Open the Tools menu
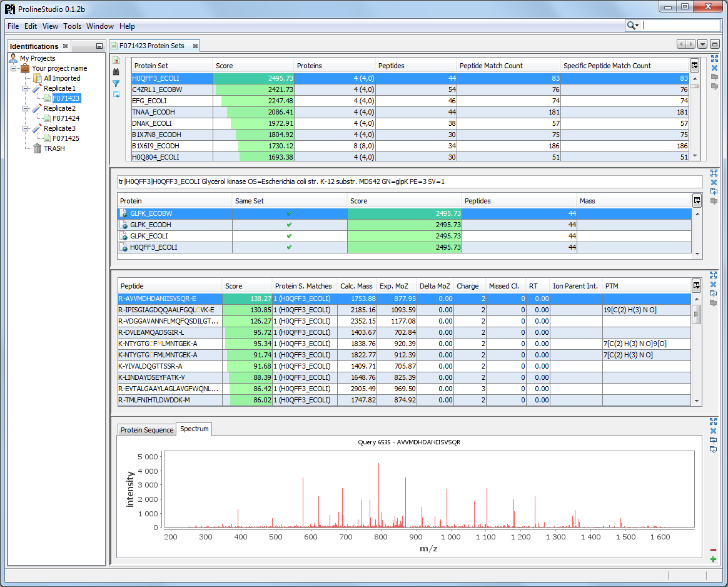The image size is (728, 587). [73, 26]
